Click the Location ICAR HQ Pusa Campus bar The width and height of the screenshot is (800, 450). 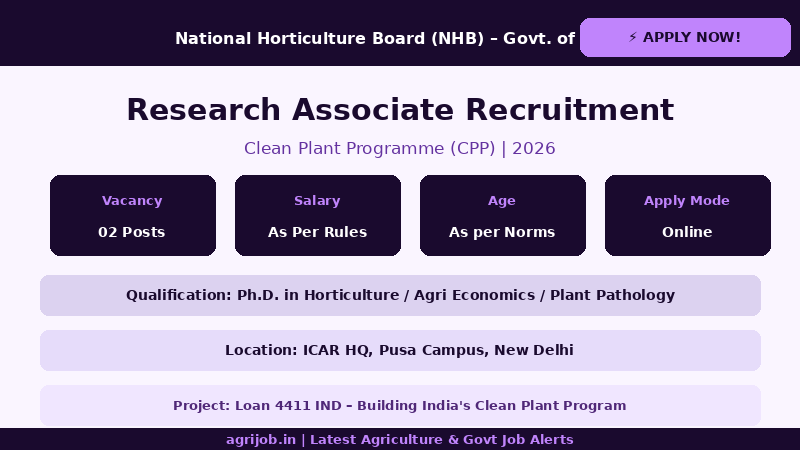click(x=401, y=351)
